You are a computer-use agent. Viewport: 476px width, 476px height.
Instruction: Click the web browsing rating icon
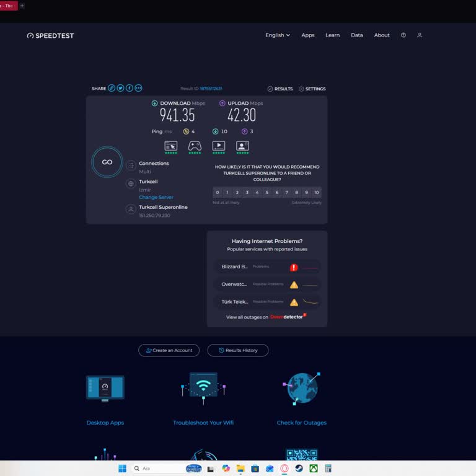tap(170, 147)
